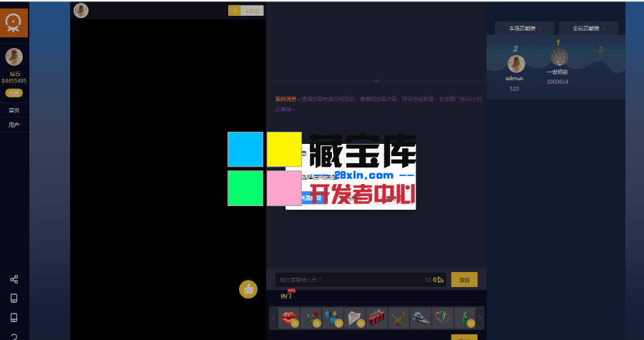This screenshot has width=644, height=340.
Task: Click the admun username text
Action: 514,79
